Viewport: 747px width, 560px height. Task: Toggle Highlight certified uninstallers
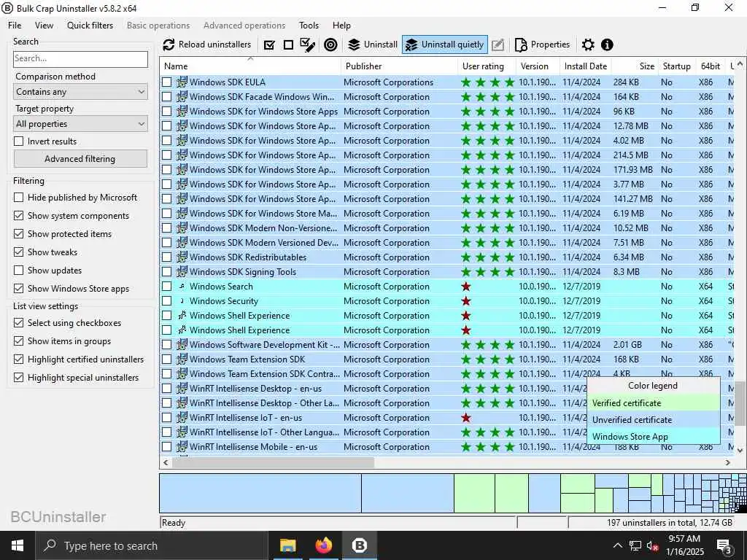pyautogui.click(x=18, y=359)
